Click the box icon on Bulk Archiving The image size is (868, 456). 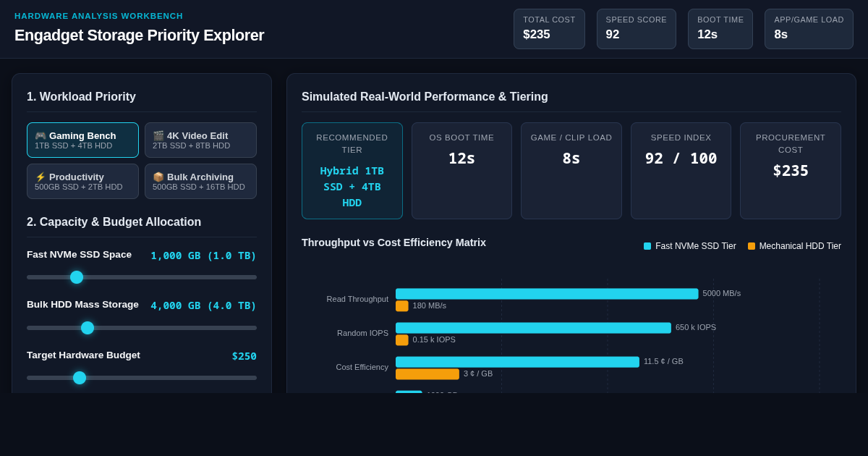[x=158, y=177]
